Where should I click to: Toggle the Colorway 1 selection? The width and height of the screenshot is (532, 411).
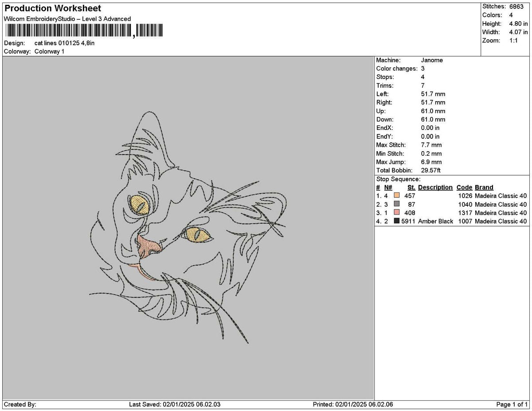[50, 51]
